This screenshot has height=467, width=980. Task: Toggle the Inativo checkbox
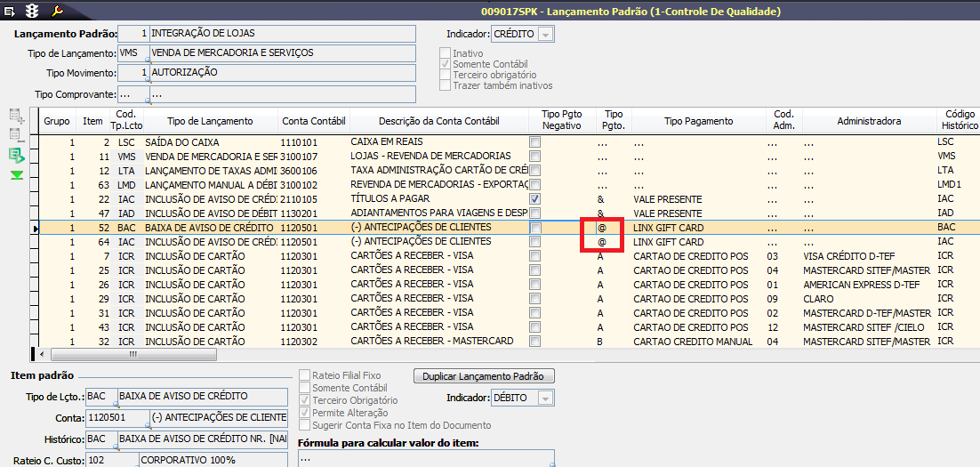click(445, 53)
